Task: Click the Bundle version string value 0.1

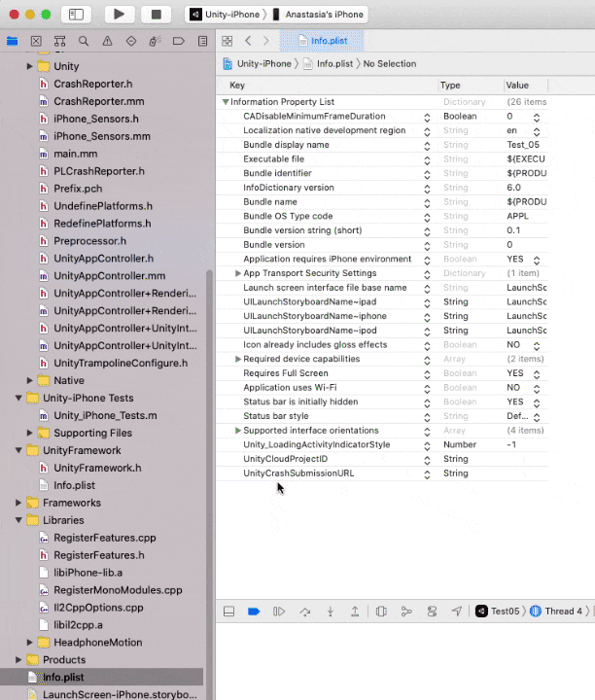Action: pos(513,230)
